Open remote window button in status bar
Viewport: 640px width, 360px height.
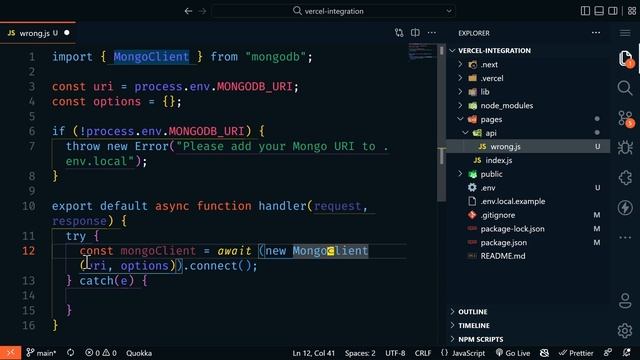10,353
